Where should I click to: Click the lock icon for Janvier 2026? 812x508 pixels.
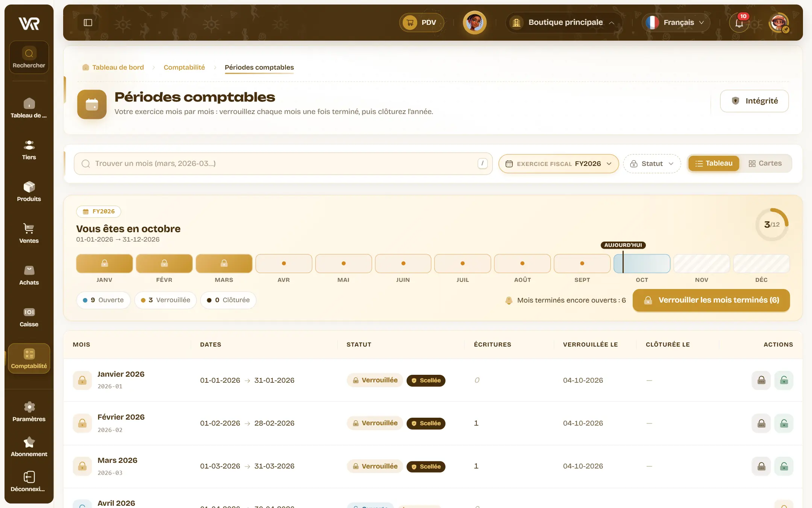(761, 380)
